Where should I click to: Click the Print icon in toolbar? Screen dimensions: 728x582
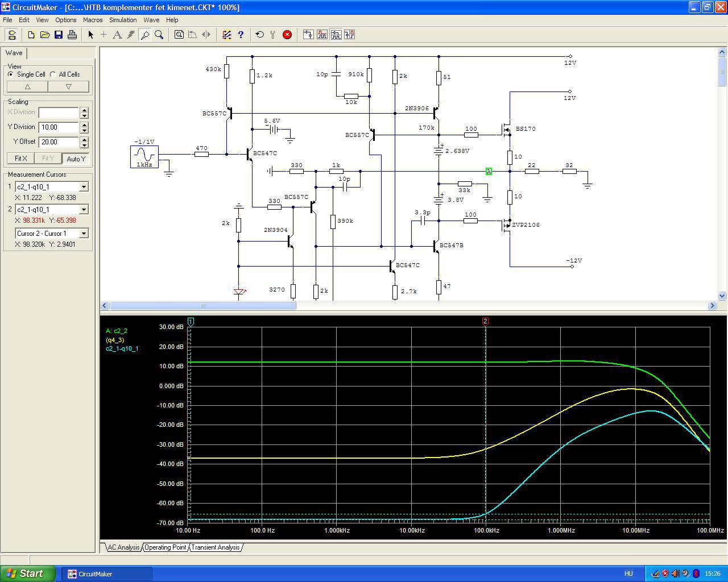click(72, 35)
